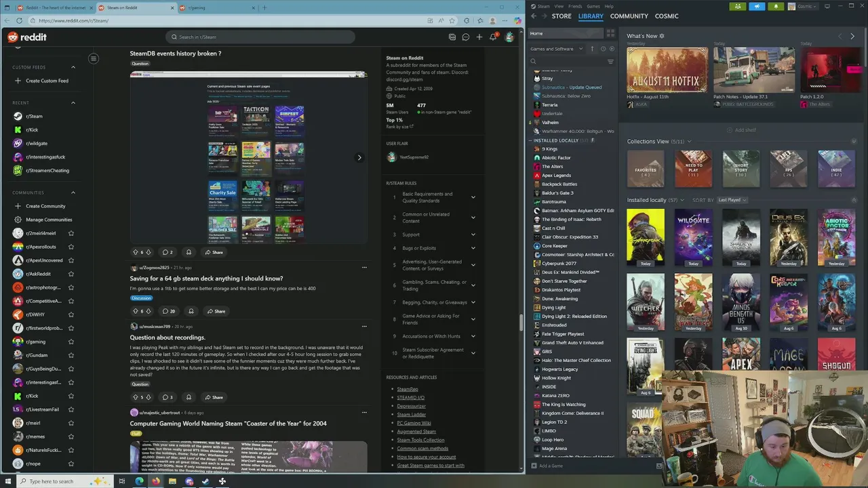
Task: Open the Reddit user avatar menu
Action: pyautogui.click(x=509, y=37)
